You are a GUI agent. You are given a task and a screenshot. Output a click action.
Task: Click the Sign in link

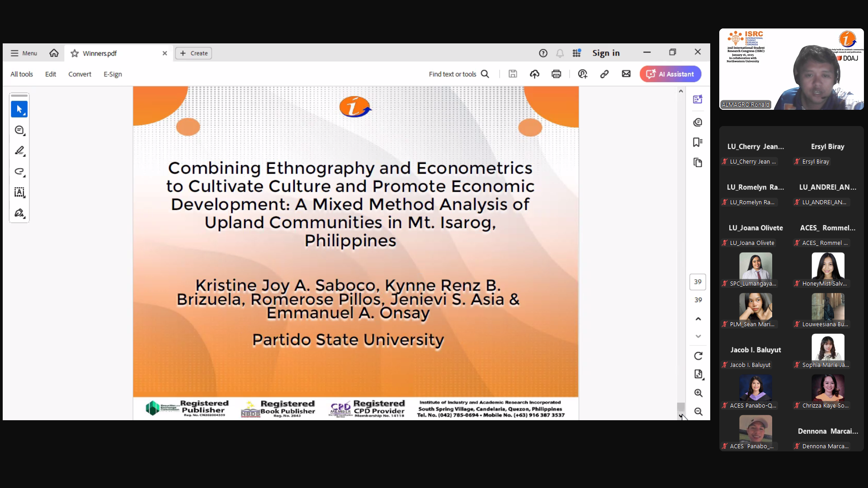tap(606, 53)
